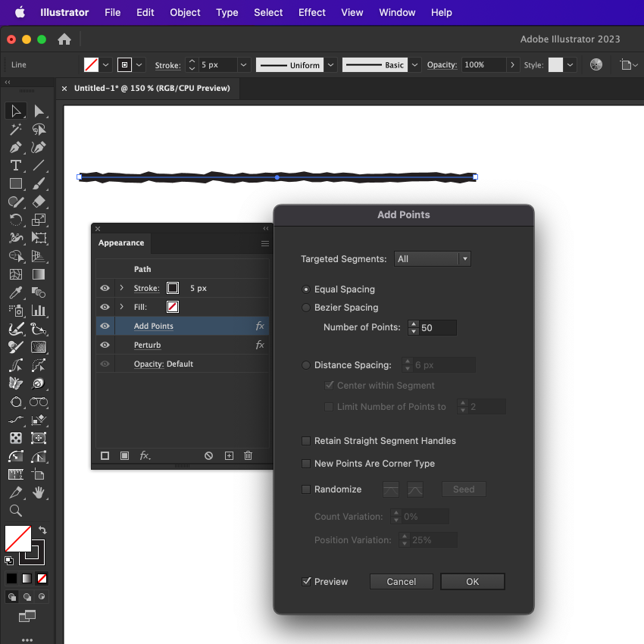Viewport: 644px width, 644px height.
Task: Select the Pen tool
Action: [16, 148]
